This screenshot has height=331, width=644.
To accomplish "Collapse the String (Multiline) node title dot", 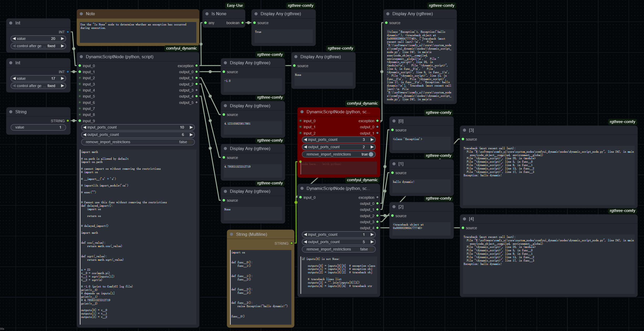I will (x=232, y=234).
